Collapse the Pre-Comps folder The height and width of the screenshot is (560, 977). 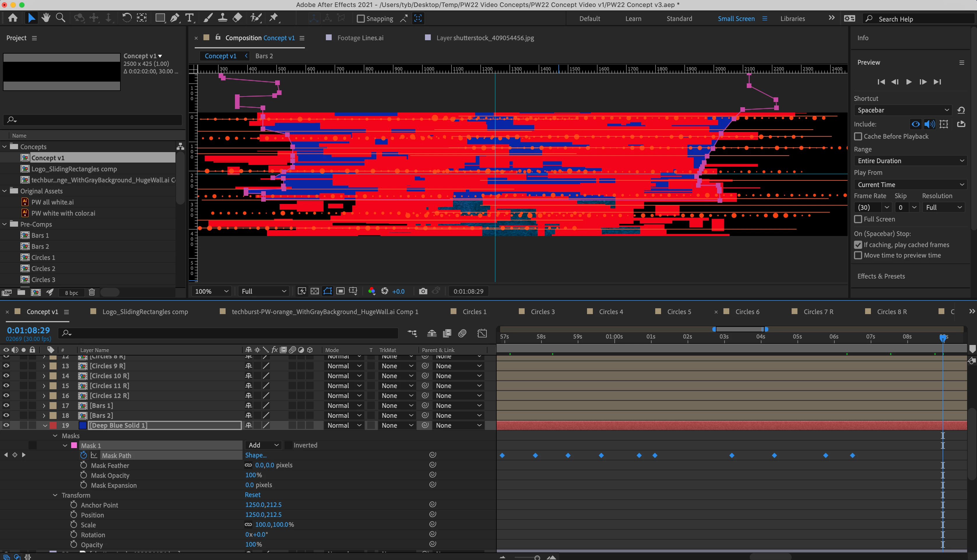(x=5, y=224)
